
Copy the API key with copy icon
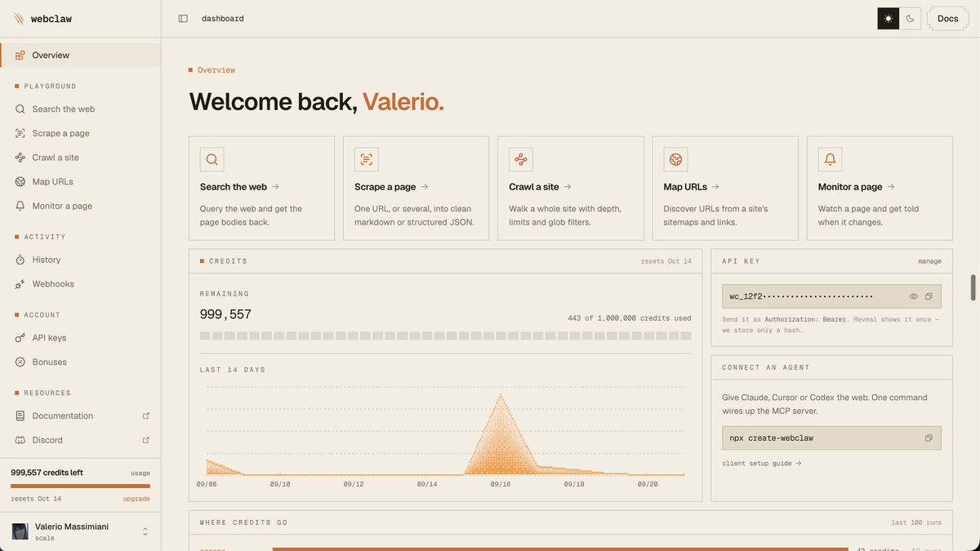pos(929,296)
